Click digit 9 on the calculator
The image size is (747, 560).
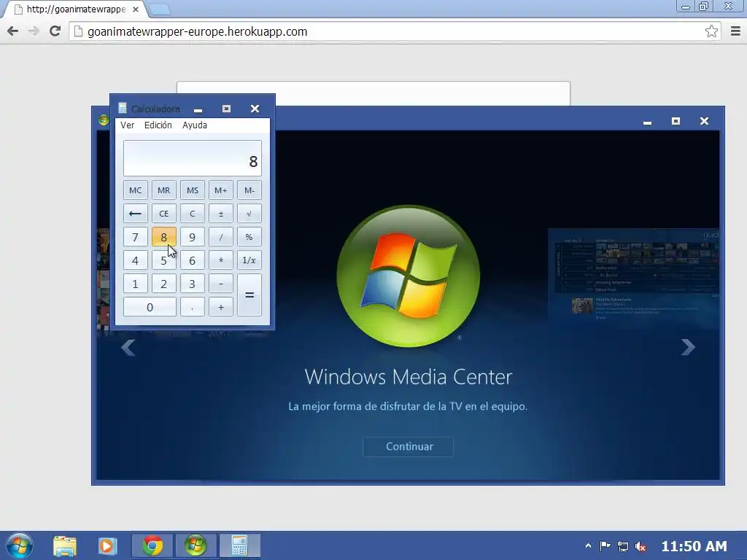pos(193,237)
